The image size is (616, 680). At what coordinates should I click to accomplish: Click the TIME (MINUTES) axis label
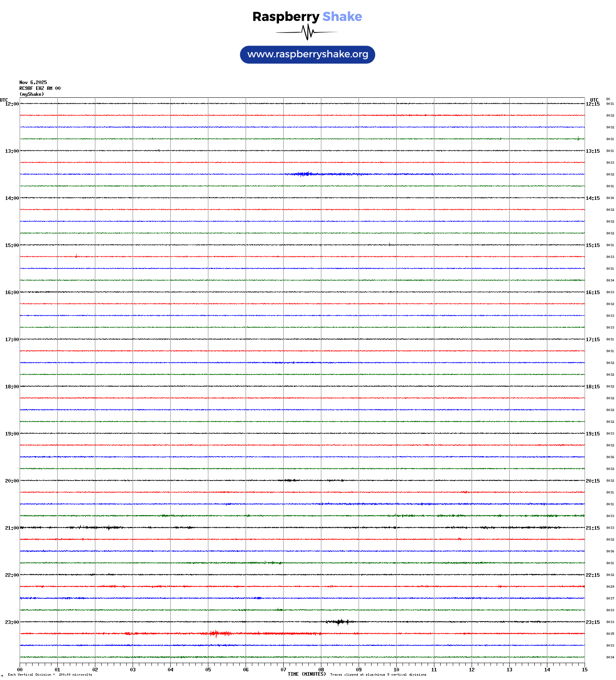click(306, 674)
